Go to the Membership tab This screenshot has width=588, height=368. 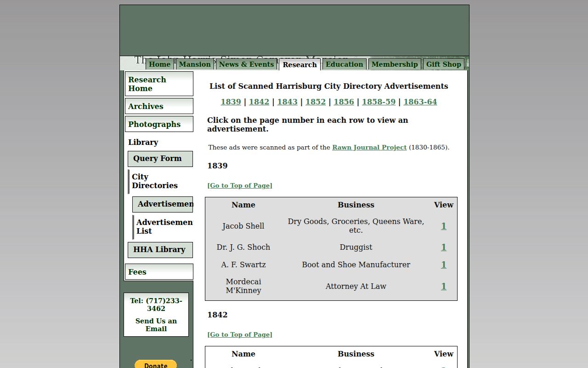click(395, 64)
